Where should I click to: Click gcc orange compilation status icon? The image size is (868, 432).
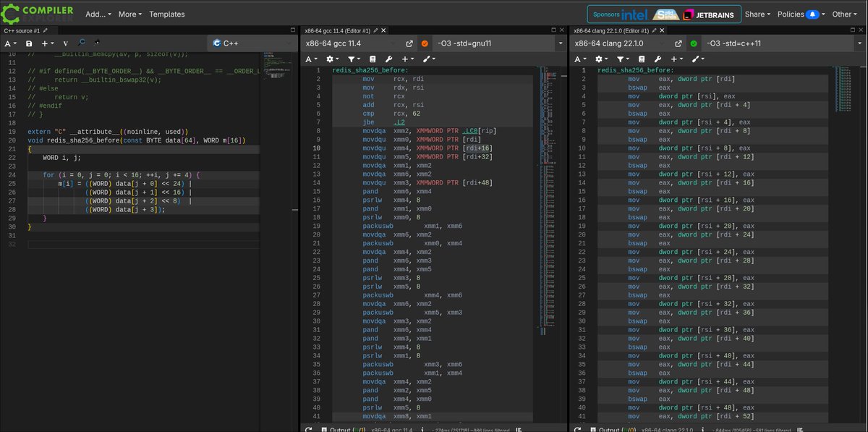pos(425,43)
